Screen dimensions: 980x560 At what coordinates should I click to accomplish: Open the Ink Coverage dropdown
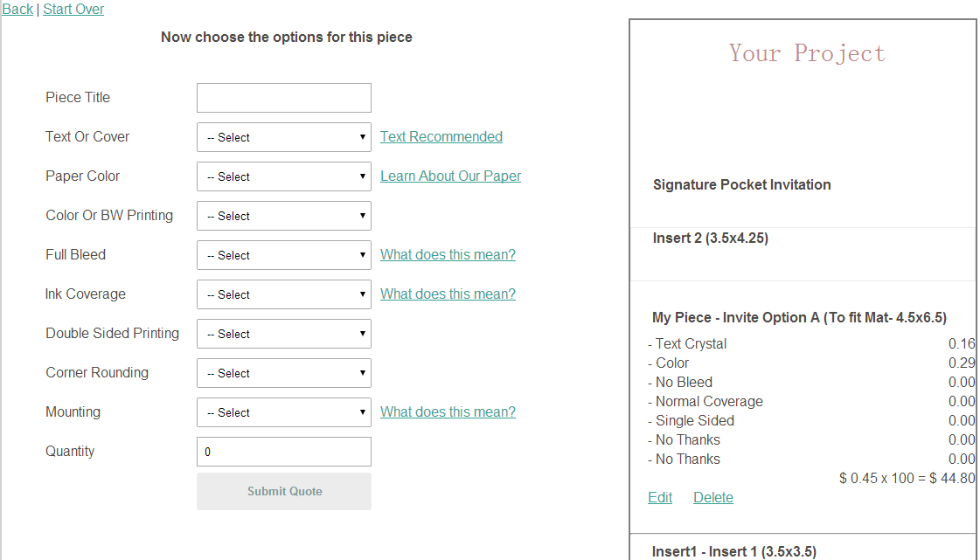coord(283,294)
